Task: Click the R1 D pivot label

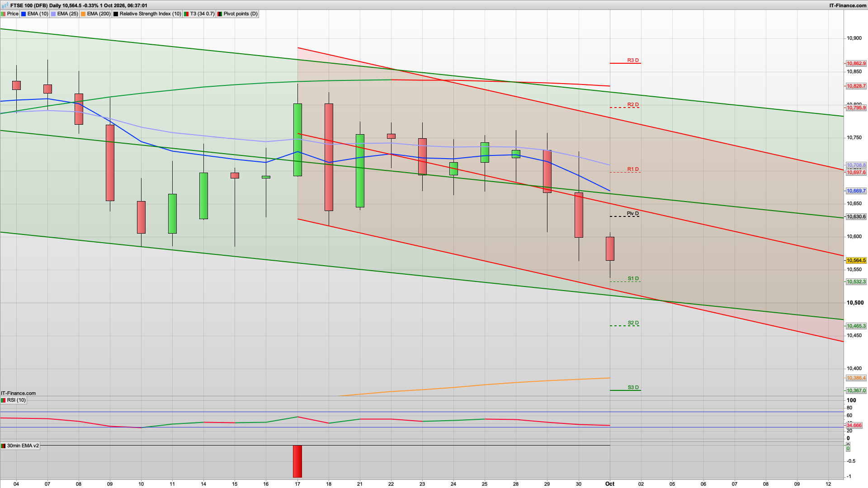Action: coord(633,169)
